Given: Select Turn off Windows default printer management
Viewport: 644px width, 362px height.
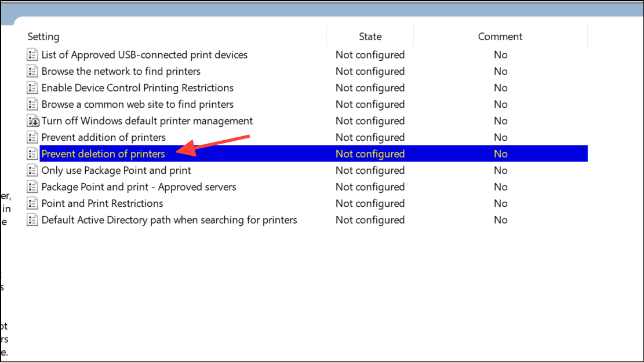Looking at the screenshot, I should point(147,121).
